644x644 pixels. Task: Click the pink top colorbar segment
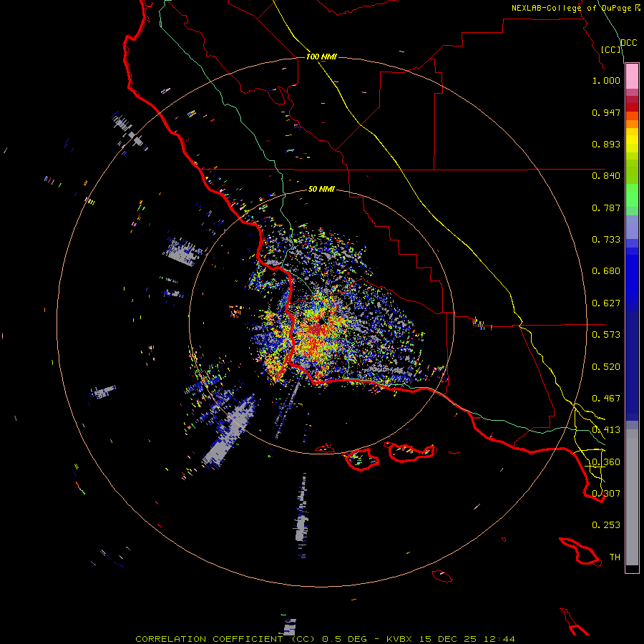(632, 77)
